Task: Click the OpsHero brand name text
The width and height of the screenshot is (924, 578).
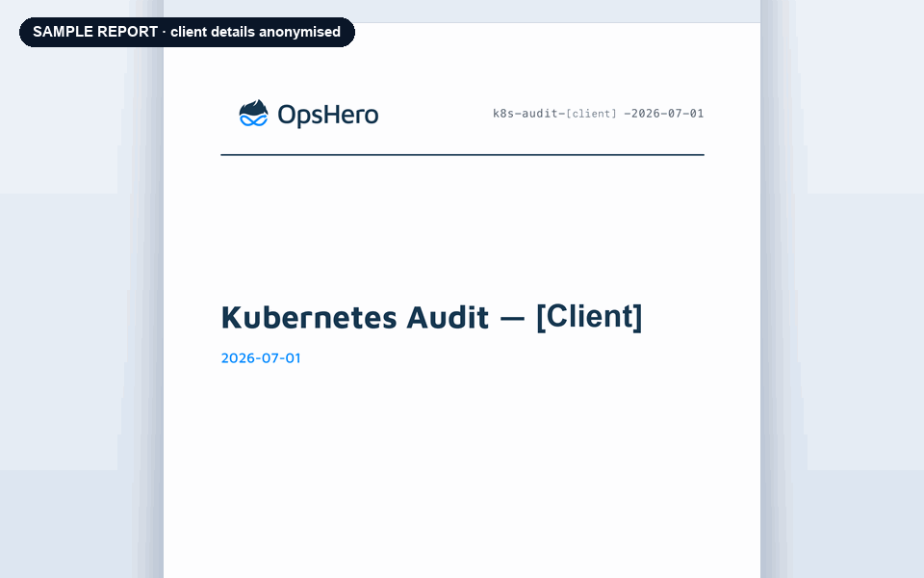Action: coord(327,115)
